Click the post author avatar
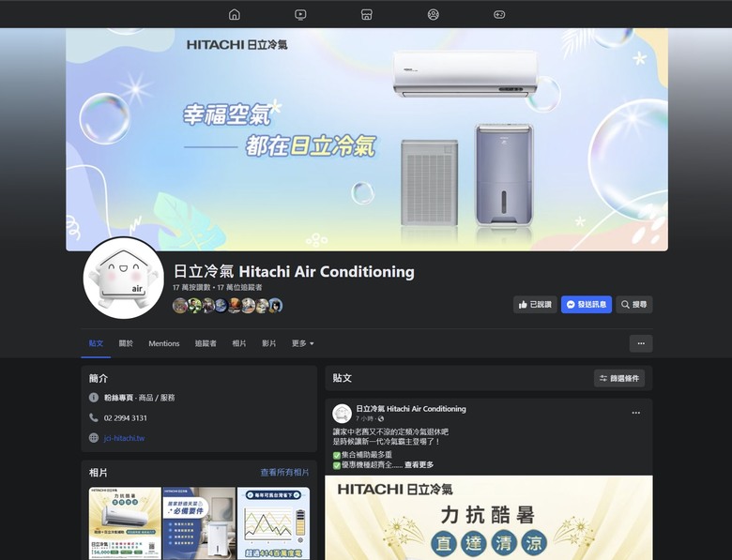This screenshot has width=732, height=560. [342, 414]
